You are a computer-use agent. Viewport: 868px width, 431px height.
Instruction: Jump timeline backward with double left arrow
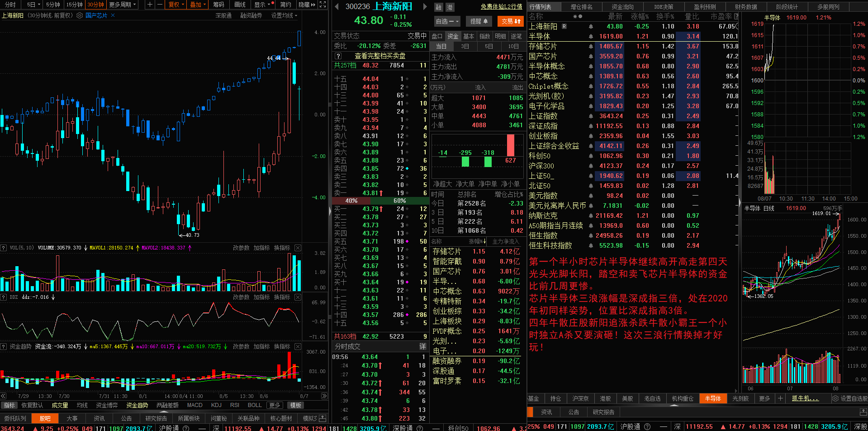coord(4,396)
